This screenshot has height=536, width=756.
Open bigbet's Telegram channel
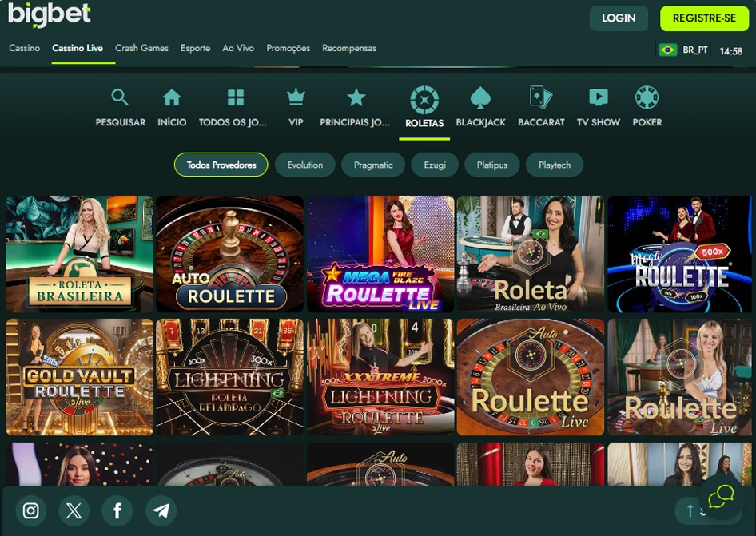pyautogui.click(x=161, y=510)
